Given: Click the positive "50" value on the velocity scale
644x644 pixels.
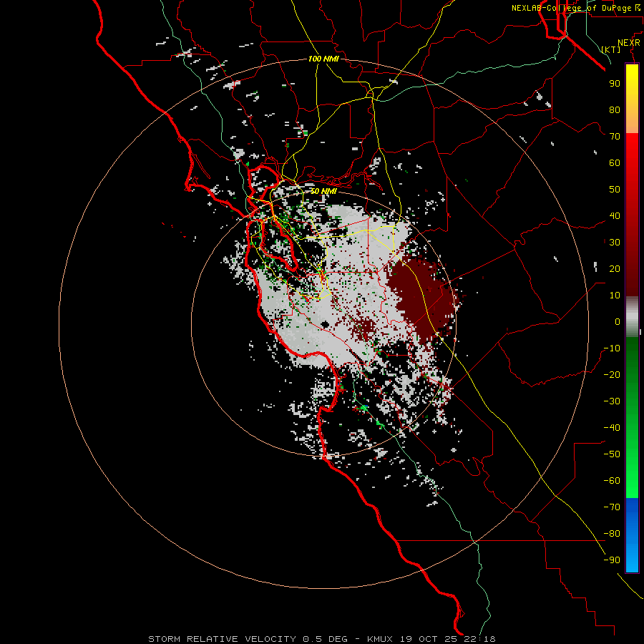Looking at the screenshot, I should coord(615,190).
